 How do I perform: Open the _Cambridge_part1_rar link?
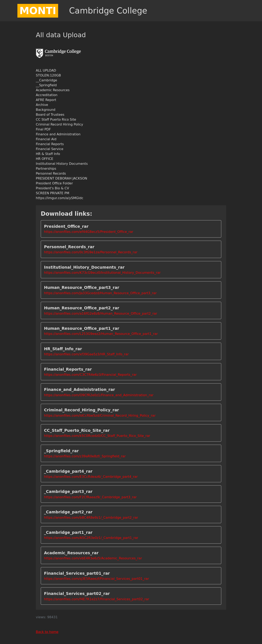91,538
